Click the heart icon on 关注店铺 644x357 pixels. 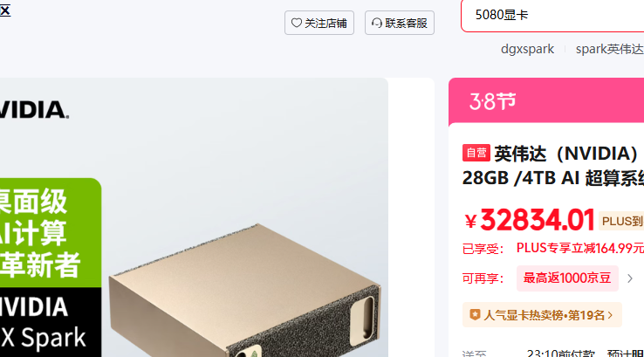296,23
